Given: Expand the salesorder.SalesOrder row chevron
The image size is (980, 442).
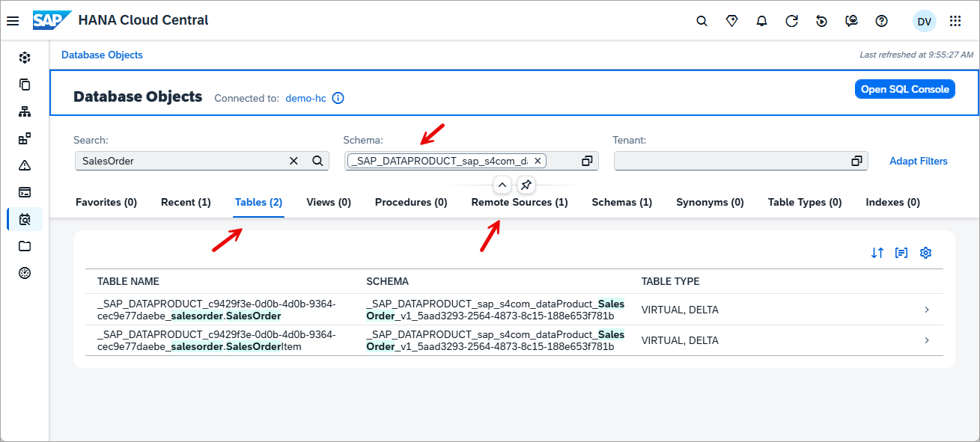Looking at the screenshot, I should [927, 310].
